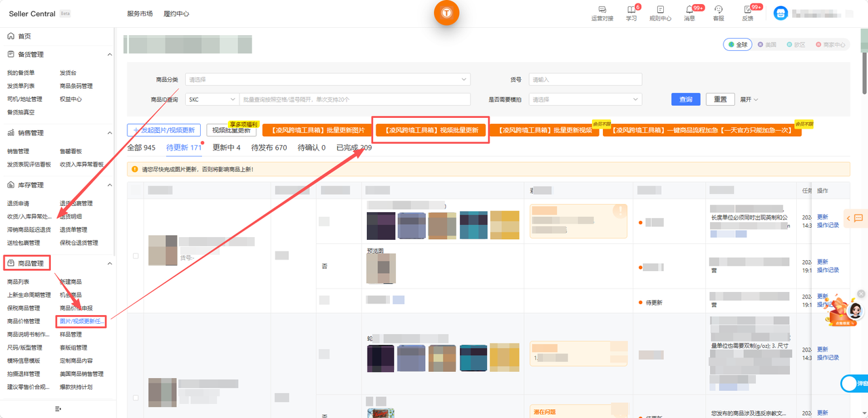Switch to the 待更新 171 tab
The height and width of the screenshot is (418, 868).
(184, 148)
